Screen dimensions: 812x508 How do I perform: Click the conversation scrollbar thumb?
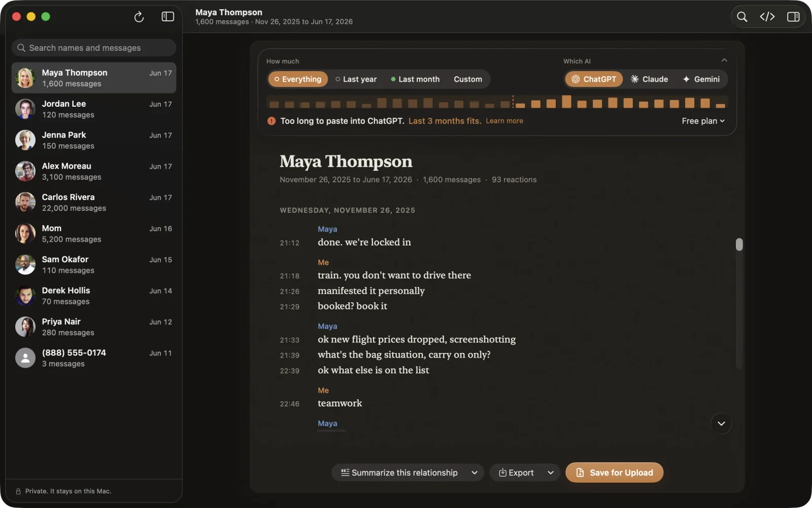[739, 244]
